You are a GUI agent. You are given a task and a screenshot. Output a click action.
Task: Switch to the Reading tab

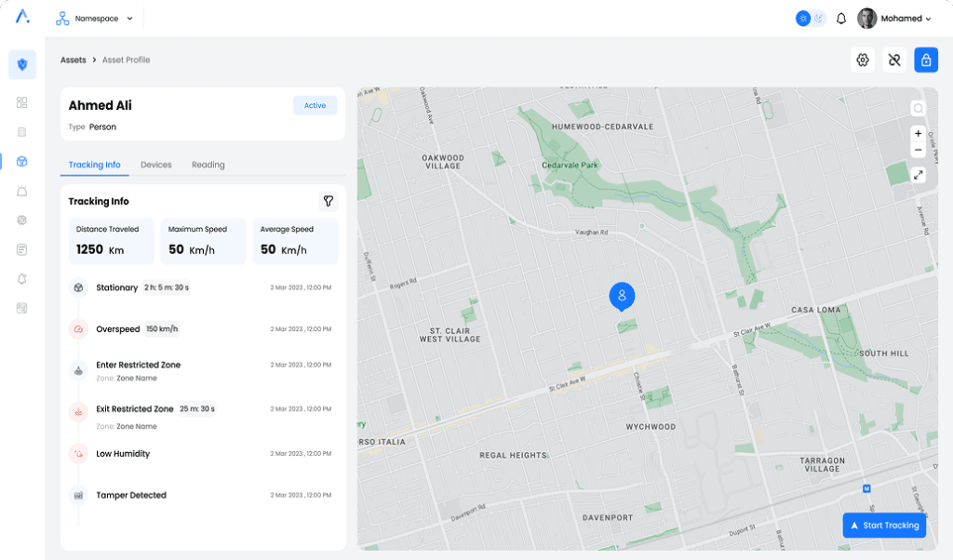point(208,165)
